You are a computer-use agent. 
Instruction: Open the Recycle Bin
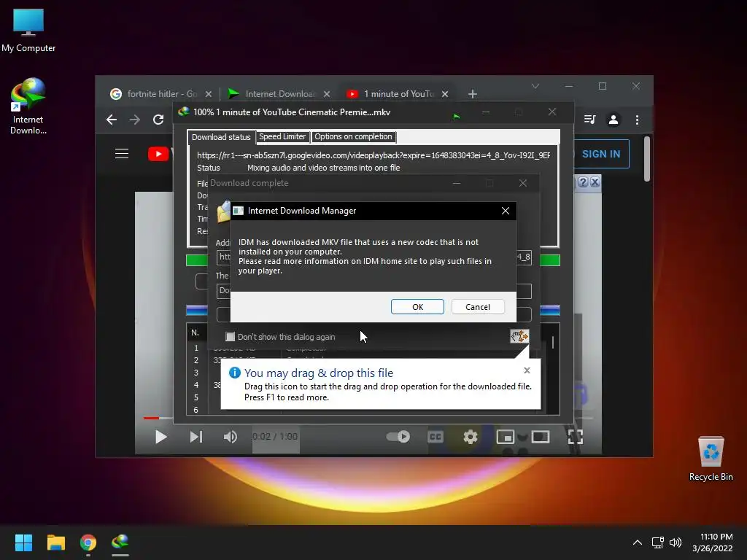pyautogui.click(x=711, y=459)
